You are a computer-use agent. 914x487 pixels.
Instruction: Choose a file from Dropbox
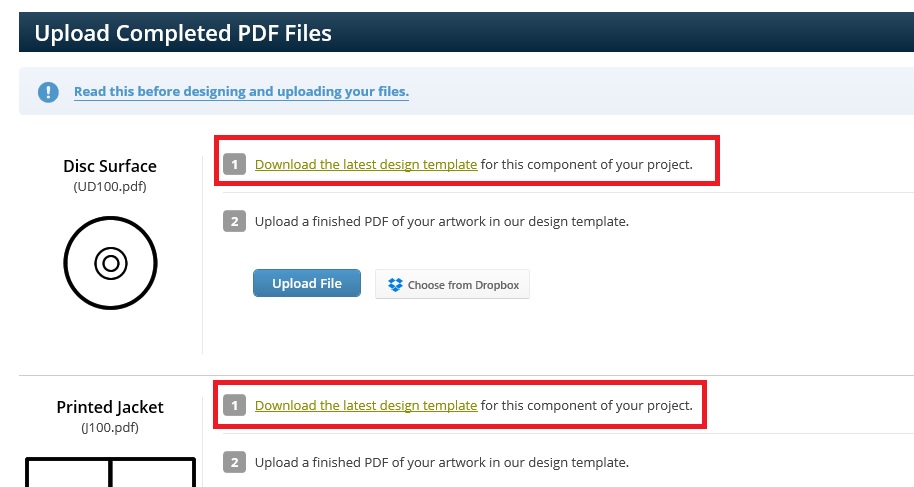point(452,285)
